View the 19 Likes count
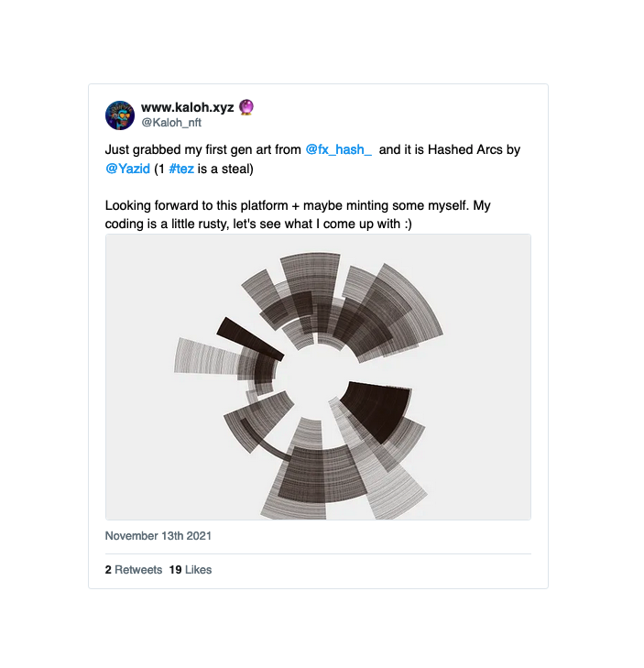 [x=191, y=569]
